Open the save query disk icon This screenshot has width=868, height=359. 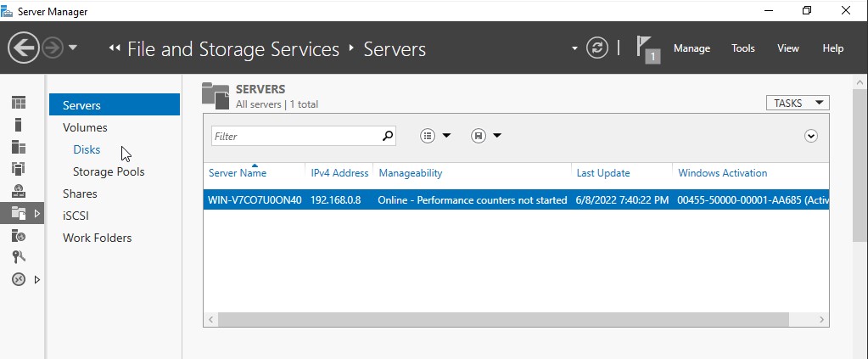(x=479, y=136)
